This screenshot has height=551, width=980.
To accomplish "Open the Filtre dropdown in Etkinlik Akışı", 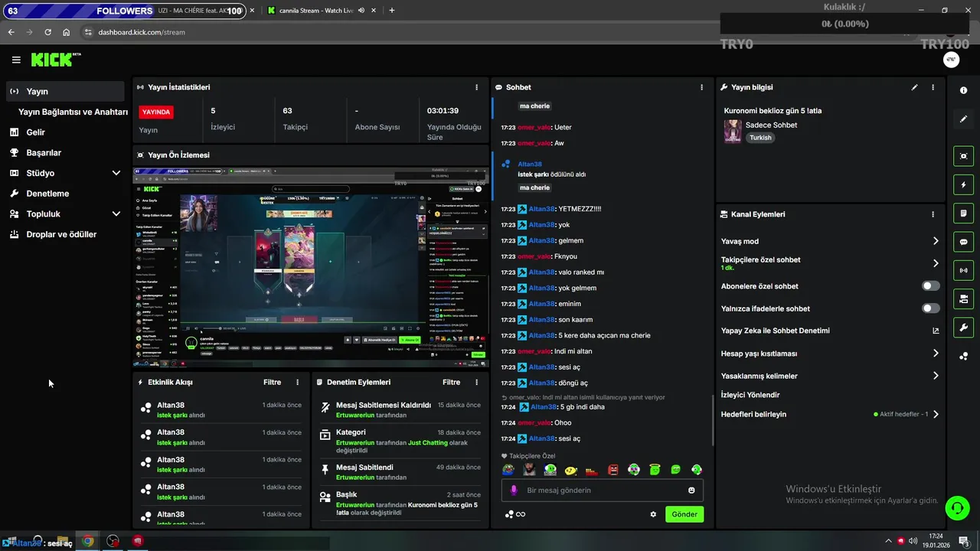I will pos(272,382).
